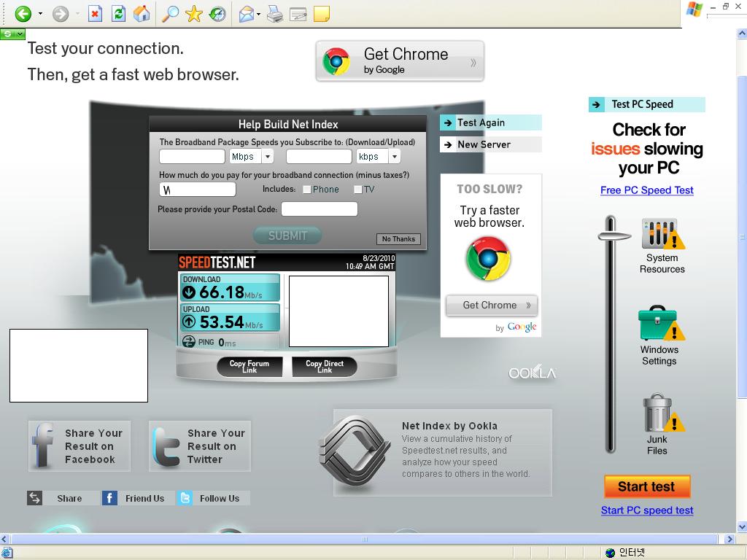Viewport: 747px width, 560px height.
Task: Open Start PC speed test link
Action: (646, 510)
